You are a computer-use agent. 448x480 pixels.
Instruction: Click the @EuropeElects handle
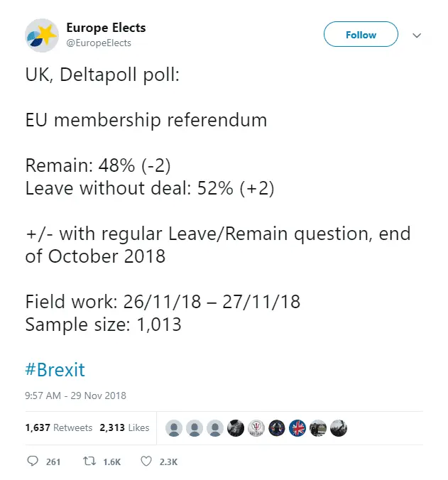[99, 43]
